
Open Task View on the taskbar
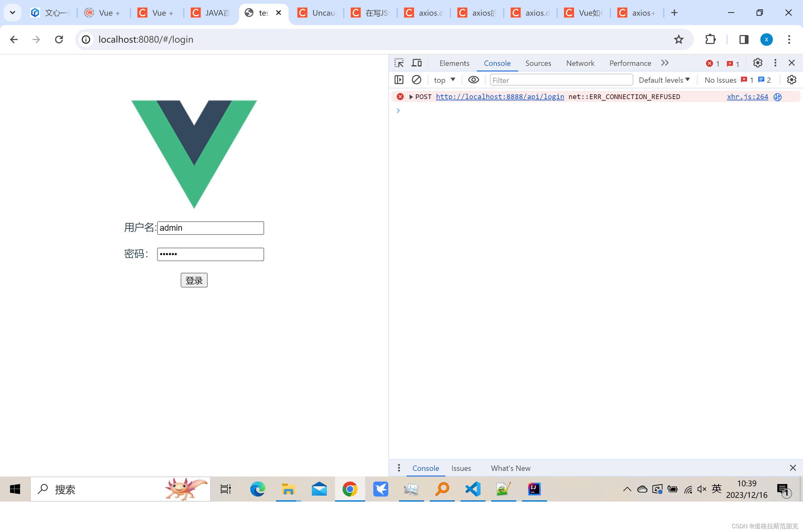click(x=225, y=489)
